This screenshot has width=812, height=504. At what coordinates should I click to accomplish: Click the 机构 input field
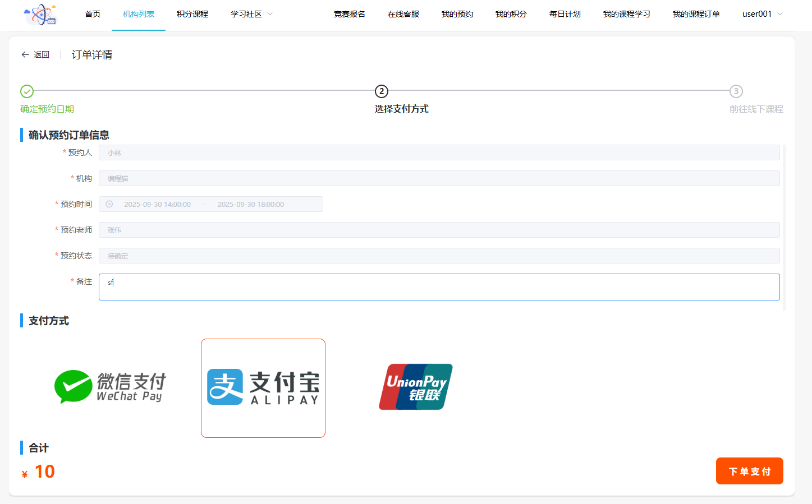point(439,178)
